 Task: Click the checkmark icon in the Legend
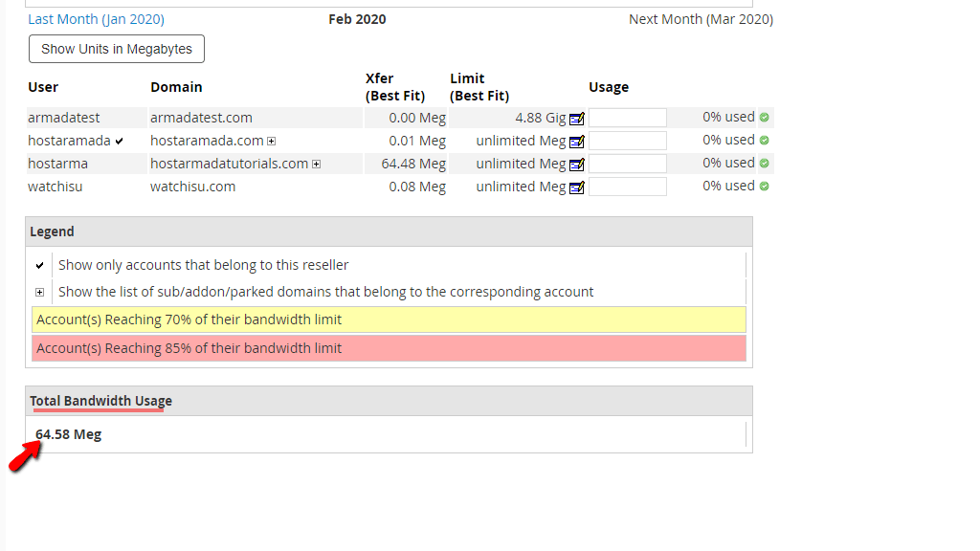click(x=39, y=266)
